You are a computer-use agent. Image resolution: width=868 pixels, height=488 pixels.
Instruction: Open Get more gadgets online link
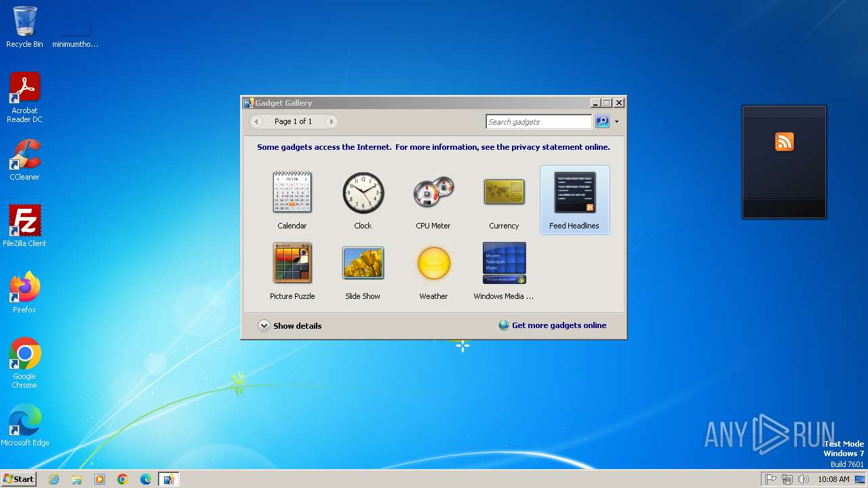559,325
